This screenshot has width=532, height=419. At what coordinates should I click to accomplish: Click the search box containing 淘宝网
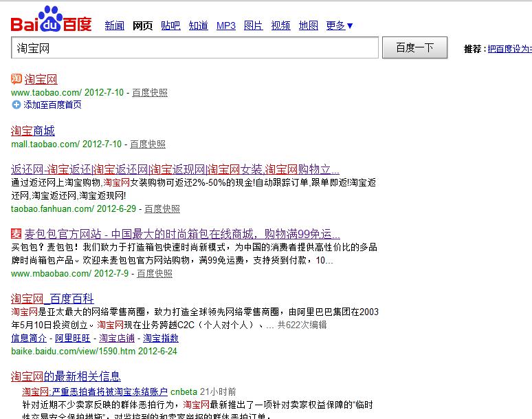(195, 48)
